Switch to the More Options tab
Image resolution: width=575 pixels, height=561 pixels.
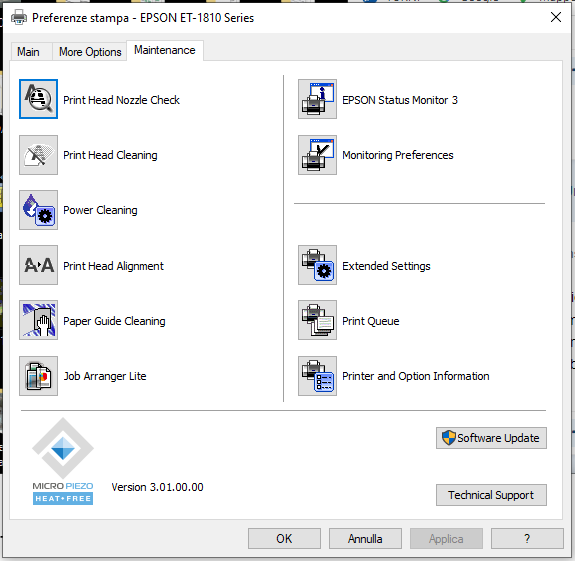tap(90, 52)
